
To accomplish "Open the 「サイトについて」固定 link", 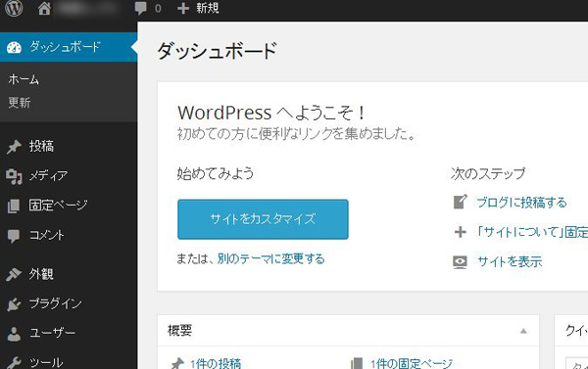I will (532, 232).
